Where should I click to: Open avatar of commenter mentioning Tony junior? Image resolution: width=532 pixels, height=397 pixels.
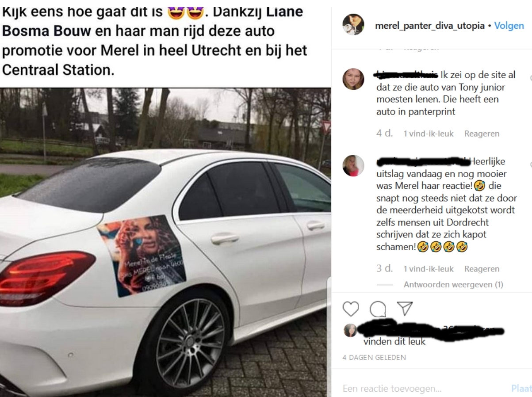tap(353, 79)
